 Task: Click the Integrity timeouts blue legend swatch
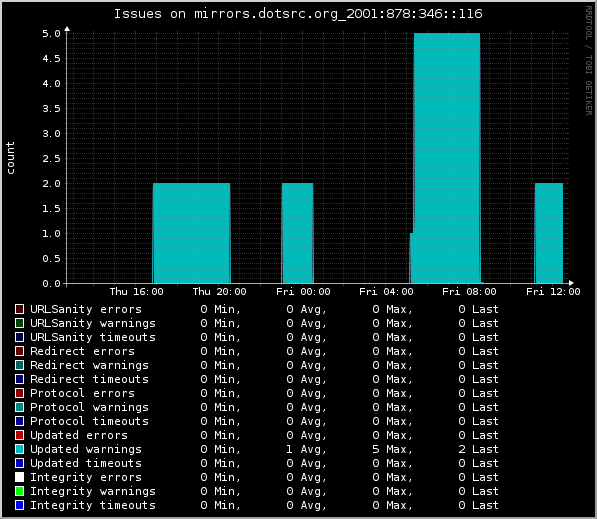click(x=19, y=505)
